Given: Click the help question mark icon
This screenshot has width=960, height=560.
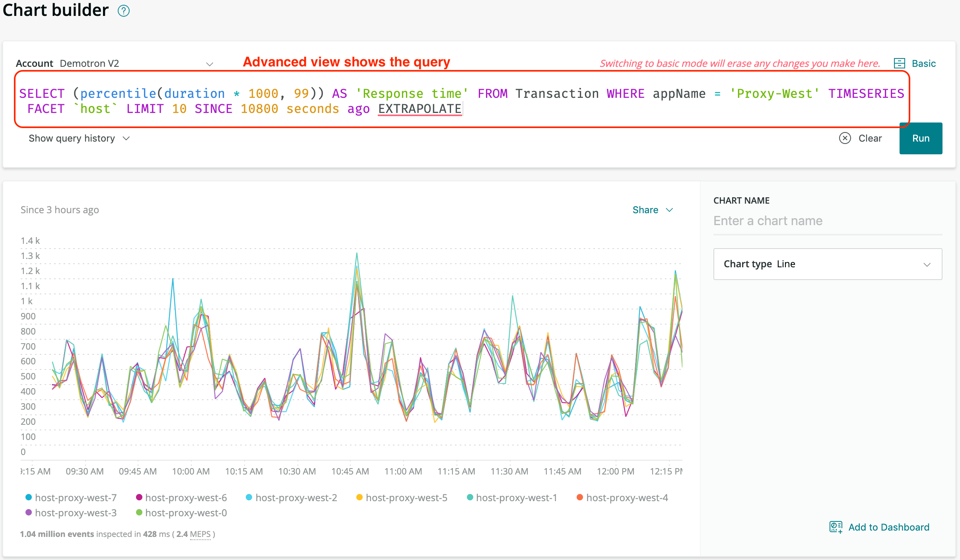Looking at the screenshot, I should [124, 11].
